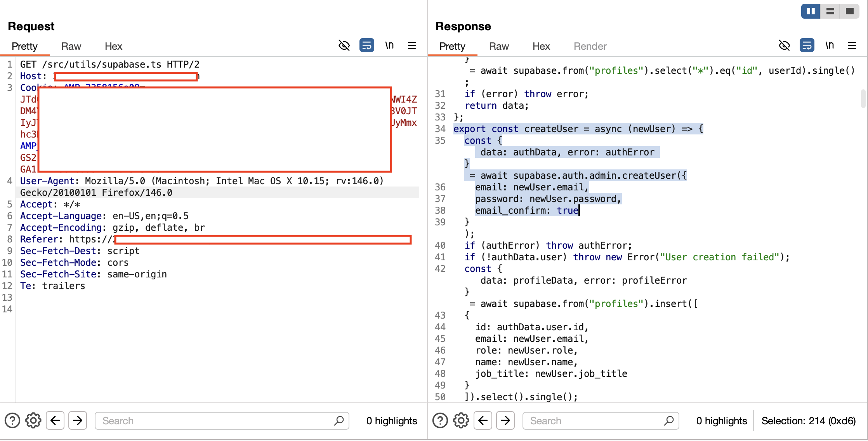868x441 pixels.
Task: Select the Hex tab in Request panel
Action: [x=113, y=46]
